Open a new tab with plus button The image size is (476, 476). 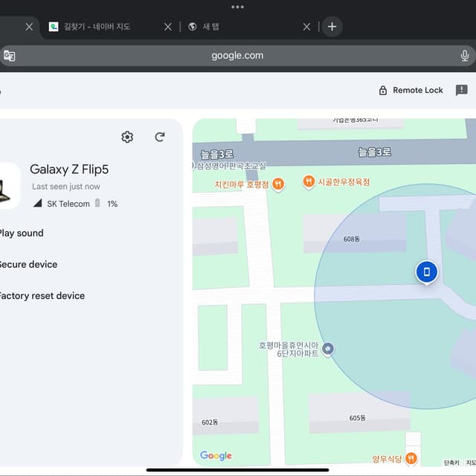click(332, 27)
